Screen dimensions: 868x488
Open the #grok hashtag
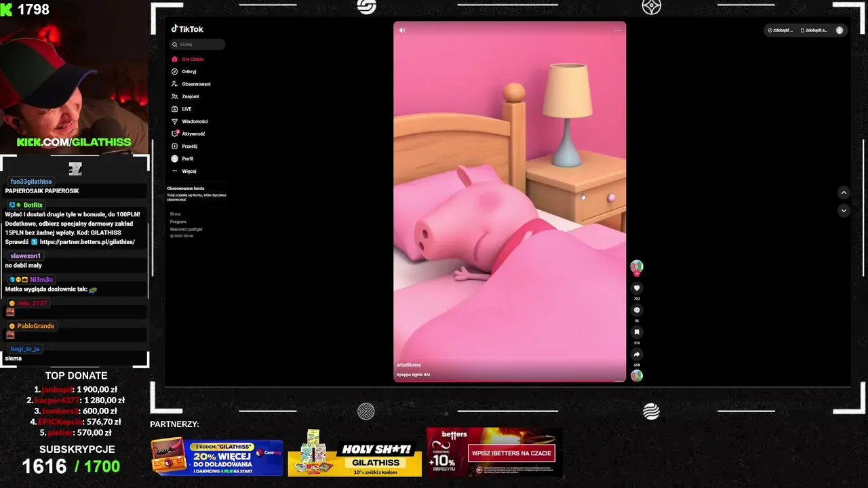pos(417,374)
